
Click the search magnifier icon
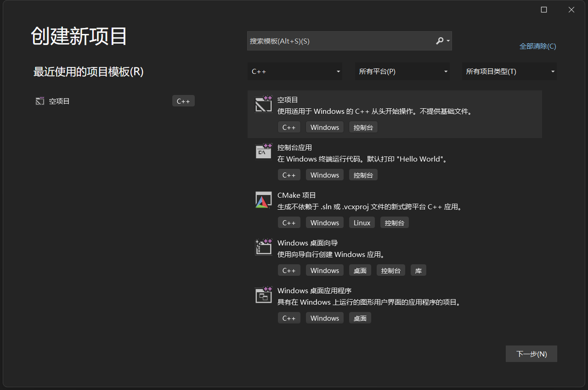point(440,41)
